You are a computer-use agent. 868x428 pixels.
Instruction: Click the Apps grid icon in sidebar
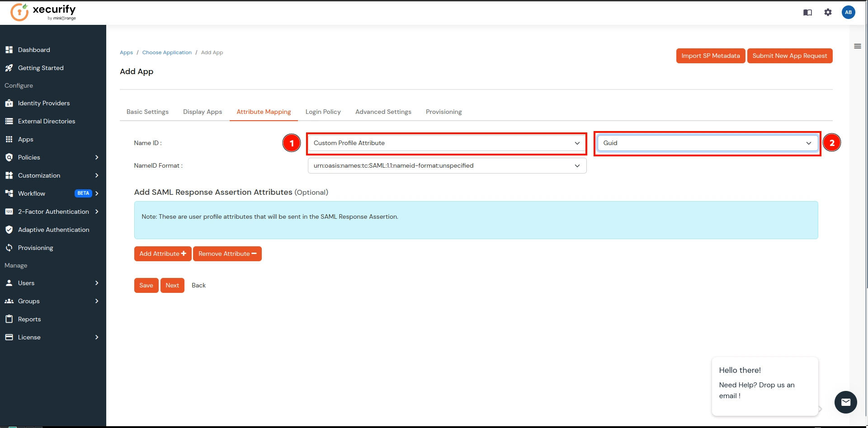tap(9, 139)
